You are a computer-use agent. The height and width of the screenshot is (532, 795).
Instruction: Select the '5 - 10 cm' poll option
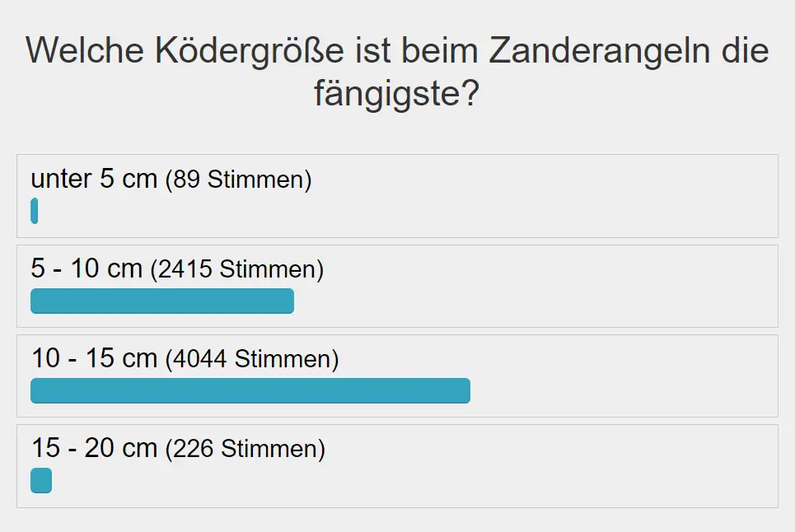click(x=87, y=268)
